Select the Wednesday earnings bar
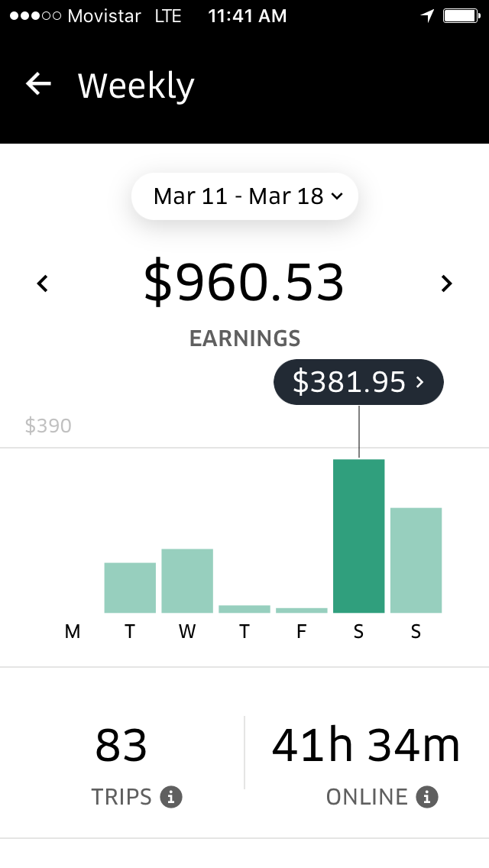 (187, 581)
